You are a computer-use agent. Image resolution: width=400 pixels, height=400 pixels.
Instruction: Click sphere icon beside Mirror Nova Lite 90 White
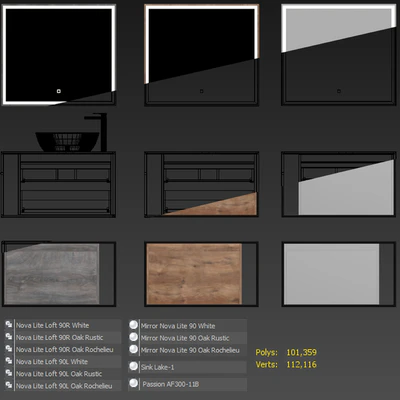pos(134,325)
